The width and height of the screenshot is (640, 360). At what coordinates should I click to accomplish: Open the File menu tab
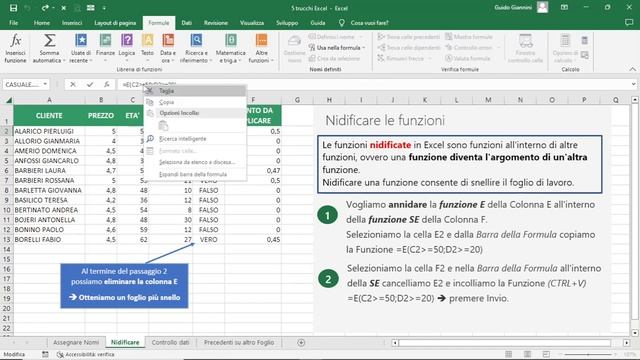13,23
